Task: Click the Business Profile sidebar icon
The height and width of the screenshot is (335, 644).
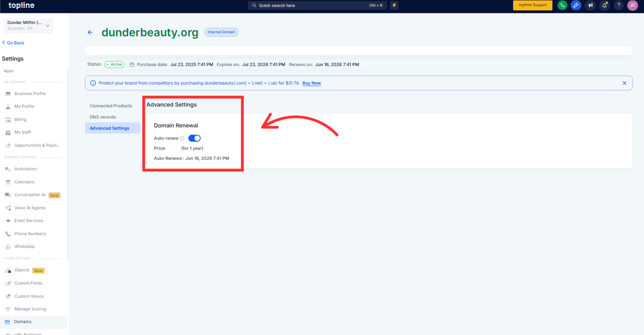Action: tap(8, 94)
